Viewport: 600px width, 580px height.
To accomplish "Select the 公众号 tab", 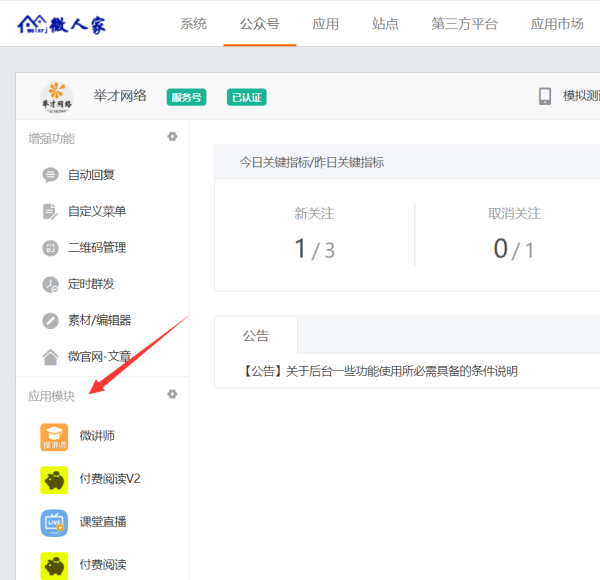I will tap(260, 24).
